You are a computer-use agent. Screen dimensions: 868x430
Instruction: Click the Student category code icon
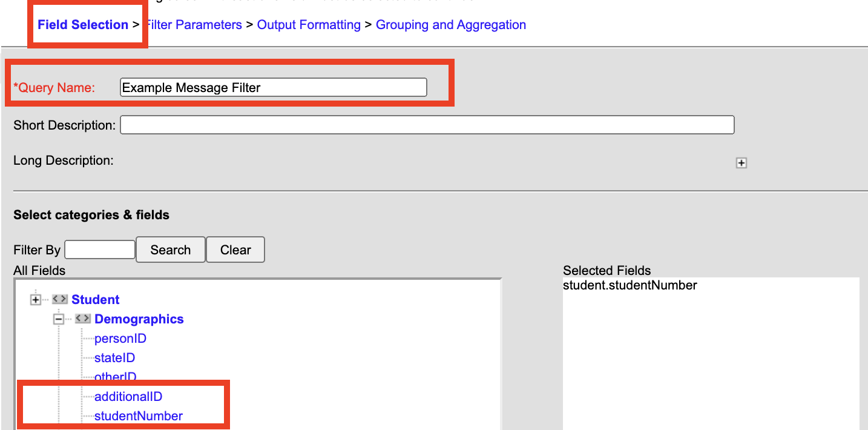click(x=60, y=299)
